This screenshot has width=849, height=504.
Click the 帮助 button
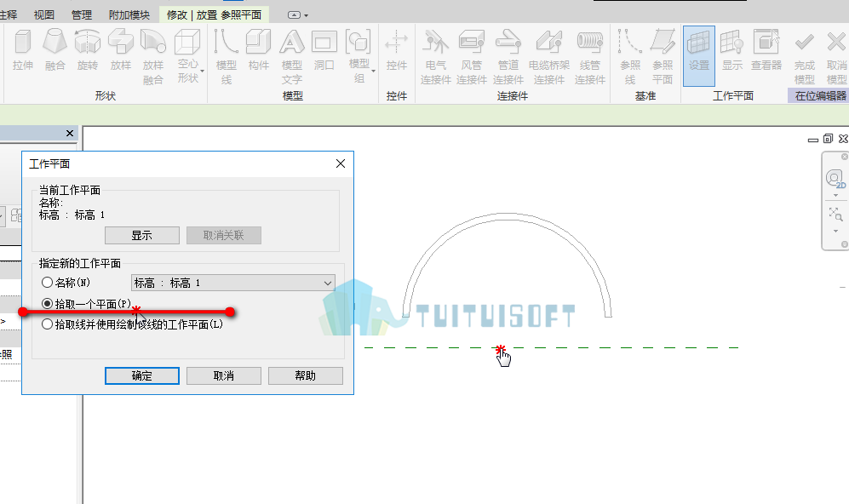tap(306, 375)
